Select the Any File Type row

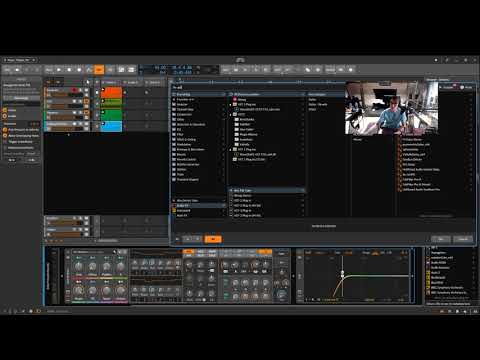tap(267, 191)
